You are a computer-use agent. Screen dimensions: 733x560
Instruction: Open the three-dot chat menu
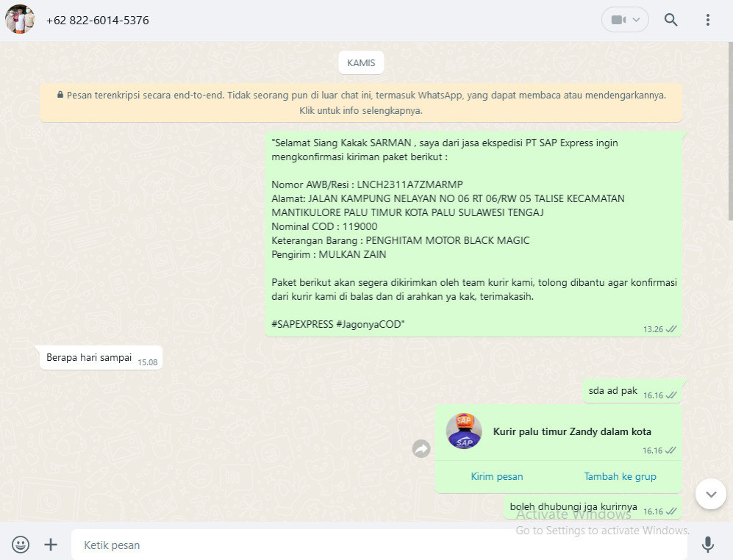click(x=708, y=20)
